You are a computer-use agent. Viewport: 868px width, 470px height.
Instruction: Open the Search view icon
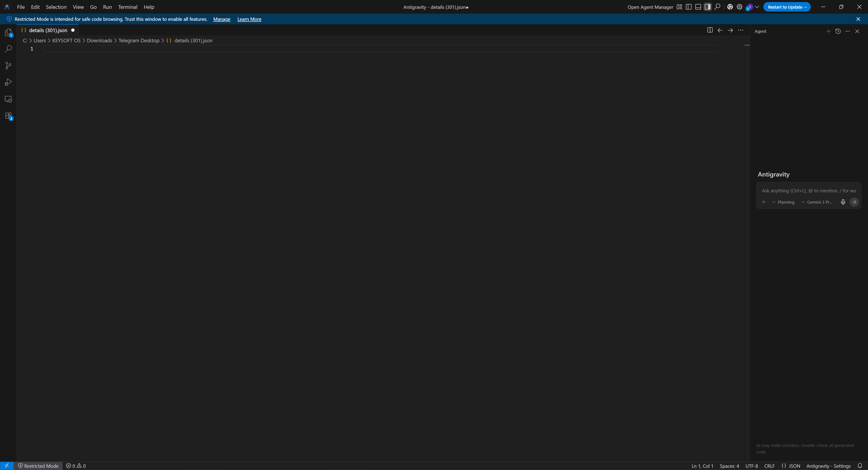click(x=8, y=49)
